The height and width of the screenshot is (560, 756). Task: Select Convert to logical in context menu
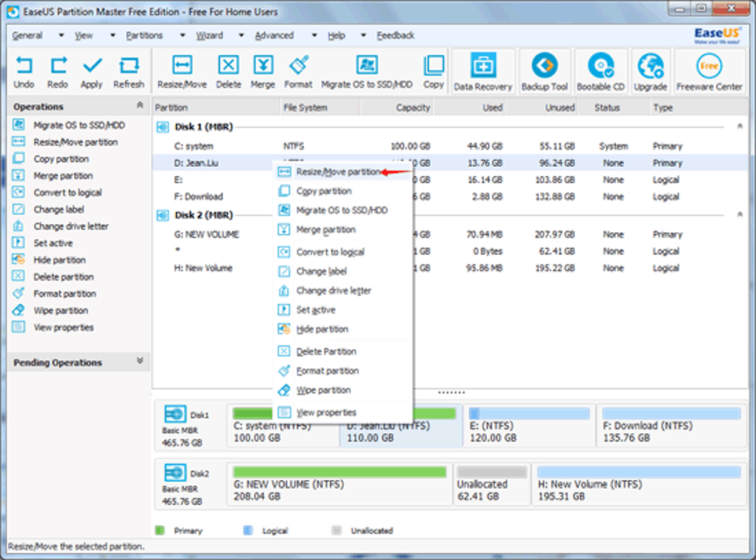point(343,251)
